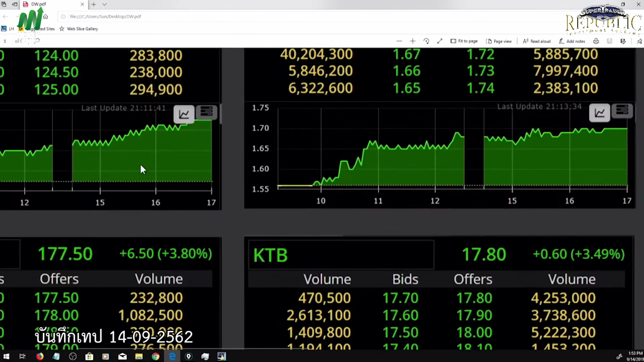Pin the PDF toolbar
Image resolution: width=644 pixels, height=362 pixels.
(x=639, y=41)
